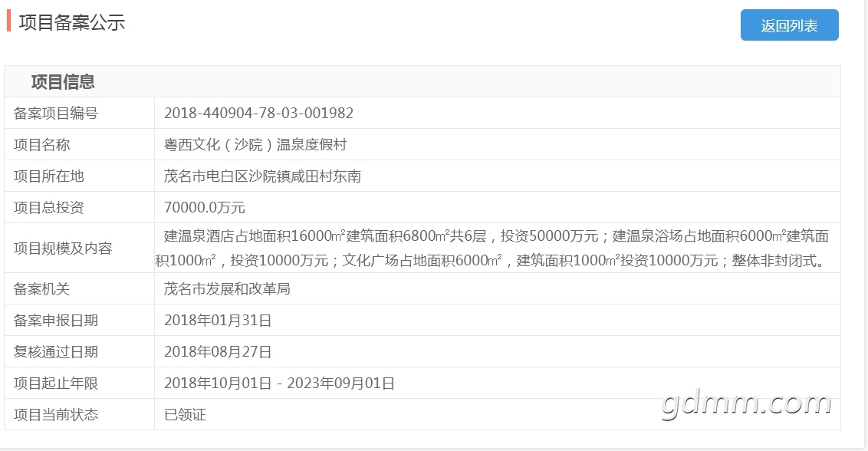Click the 项目信息 section header
The height and width of the screenshot is (451, 868).
point(63,82)
